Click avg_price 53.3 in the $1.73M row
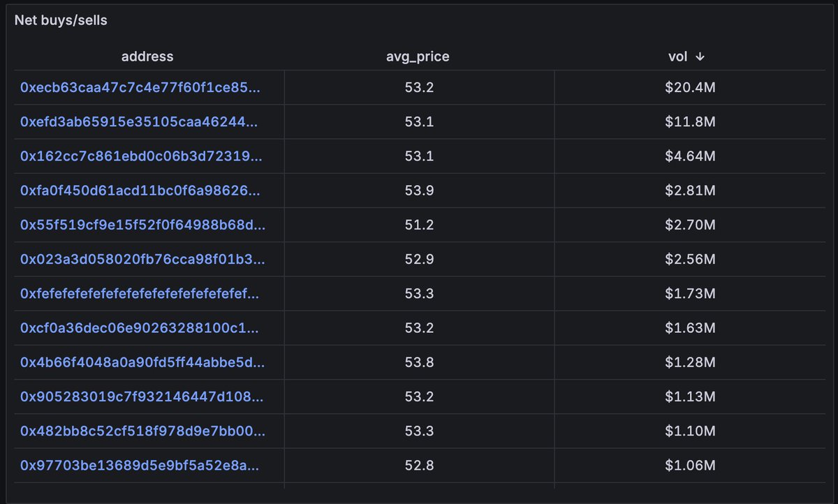 click(x=419, y=293)
